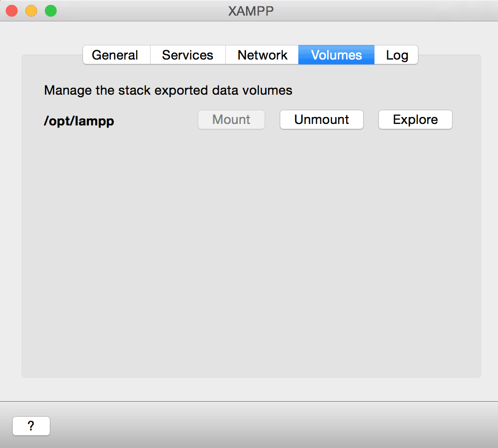Show the Log tab

[x=396, y=55]
